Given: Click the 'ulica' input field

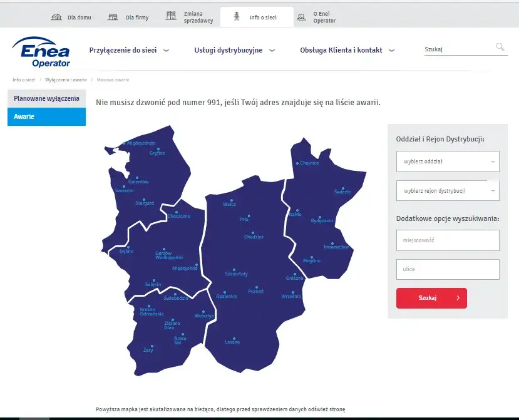Looking at the screenshot, I should tap(447, 269).
